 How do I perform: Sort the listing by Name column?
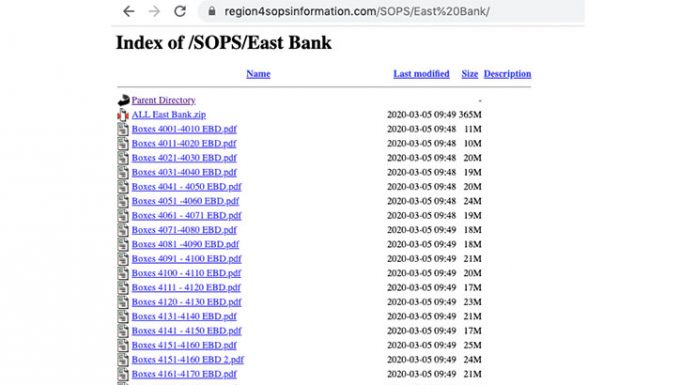coord(258,74)
